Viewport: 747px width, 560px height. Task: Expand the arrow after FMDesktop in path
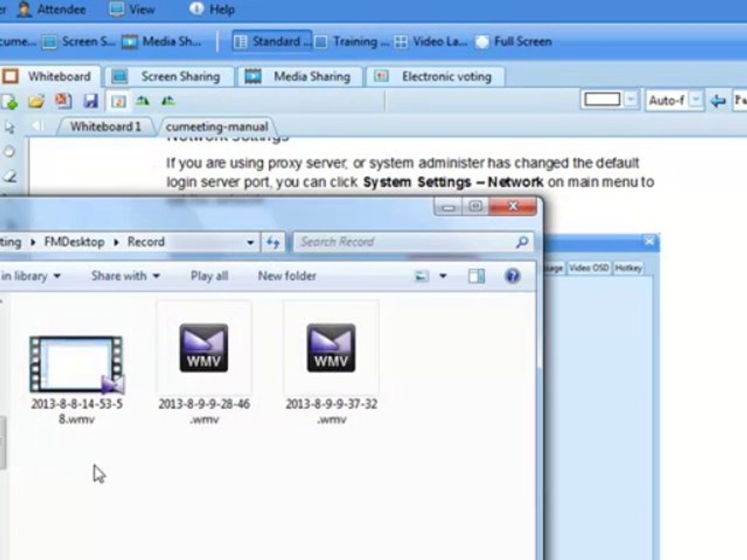click(116, 243)
